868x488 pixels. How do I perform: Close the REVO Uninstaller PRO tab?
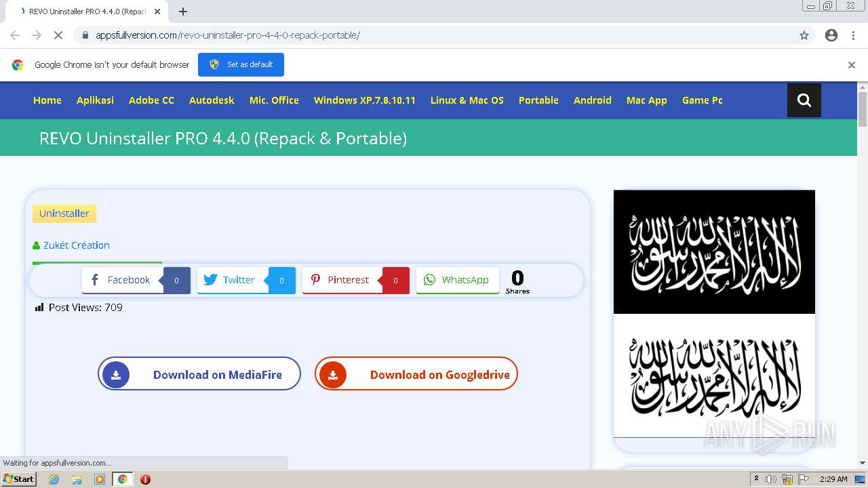tap(157, 12)
